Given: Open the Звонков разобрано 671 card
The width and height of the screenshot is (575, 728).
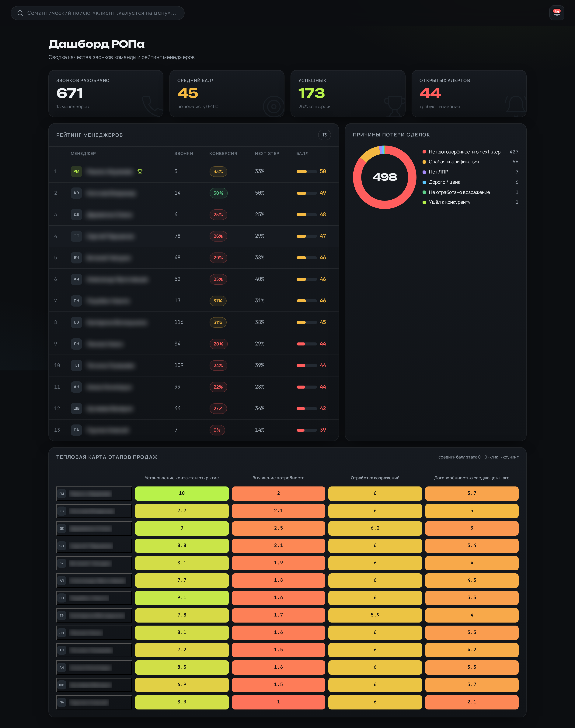Looking at the screenshot, I should [106, 94].
